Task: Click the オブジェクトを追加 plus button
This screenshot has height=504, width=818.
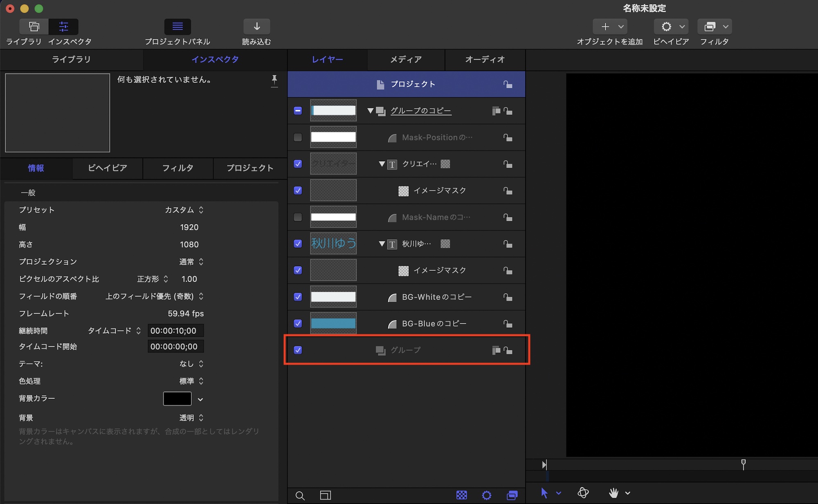Action: pyautogui.click(x=605, y=27)
